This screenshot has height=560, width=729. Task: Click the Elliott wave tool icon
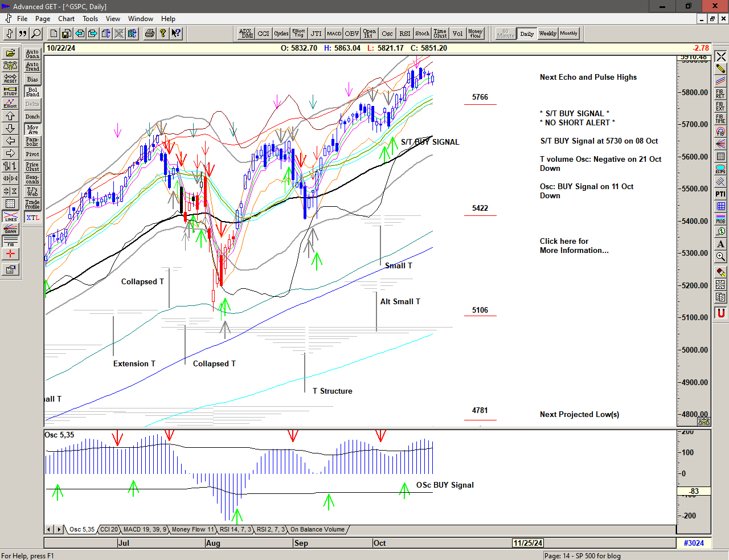(10, 103)
